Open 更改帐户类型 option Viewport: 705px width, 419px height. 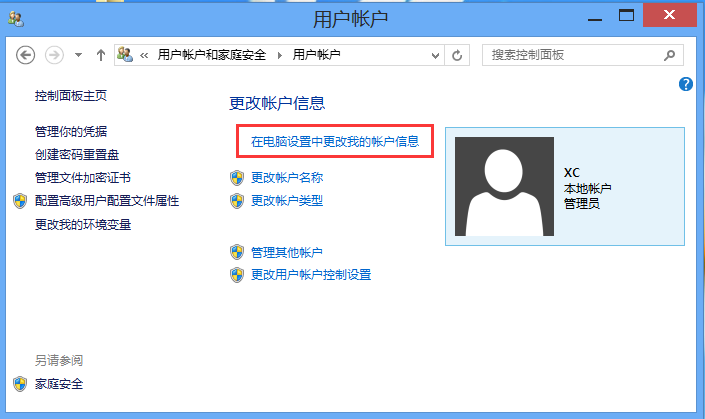point(287,200)
